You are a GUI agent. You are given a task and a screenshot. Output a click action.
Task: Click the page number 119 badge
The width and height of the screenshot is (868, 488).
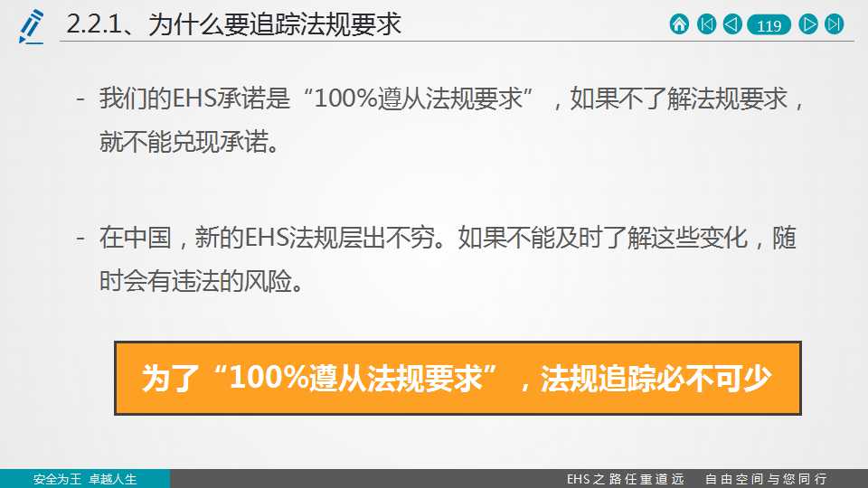(769, 25)
